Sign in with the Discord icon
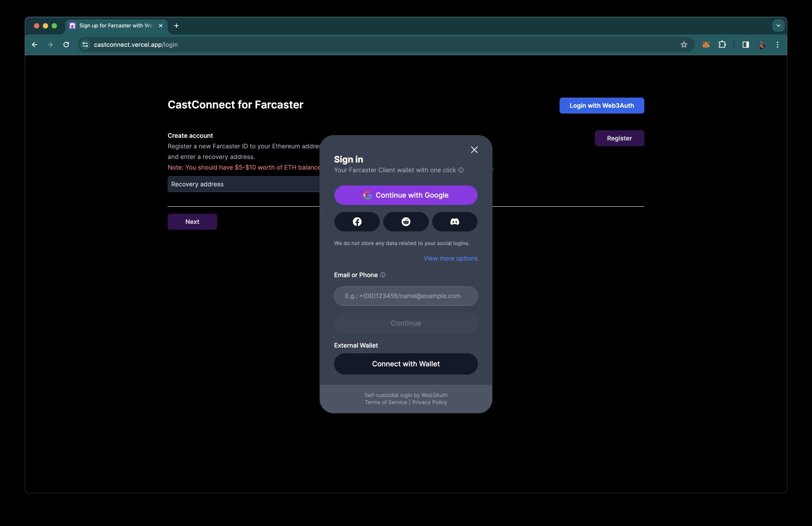This screenshot has width=812, height=526. click(x=455, y=222)
